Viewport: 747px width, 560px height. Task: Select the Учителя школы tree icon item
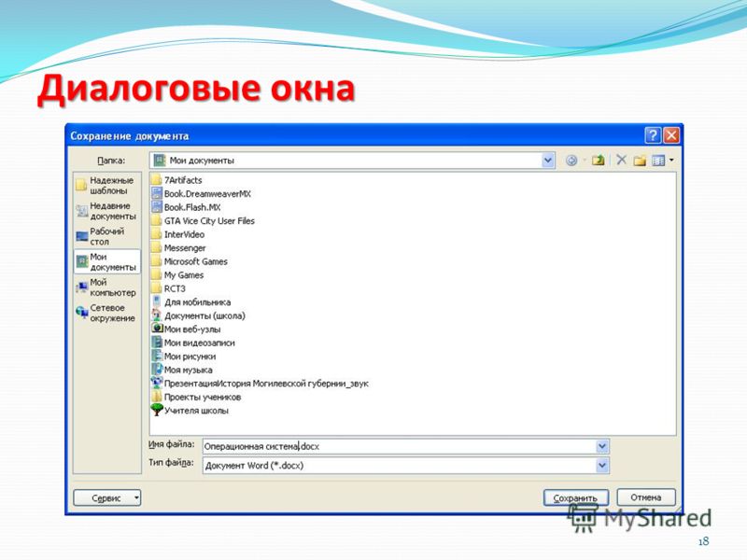click(156, 410)
